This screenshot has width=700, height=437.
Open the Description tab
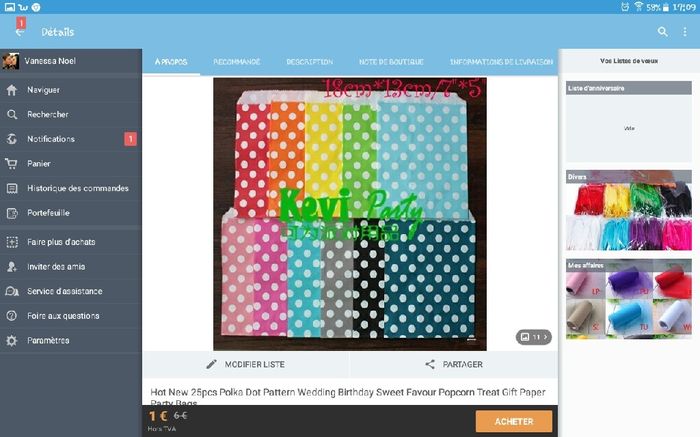click(309, 62)
